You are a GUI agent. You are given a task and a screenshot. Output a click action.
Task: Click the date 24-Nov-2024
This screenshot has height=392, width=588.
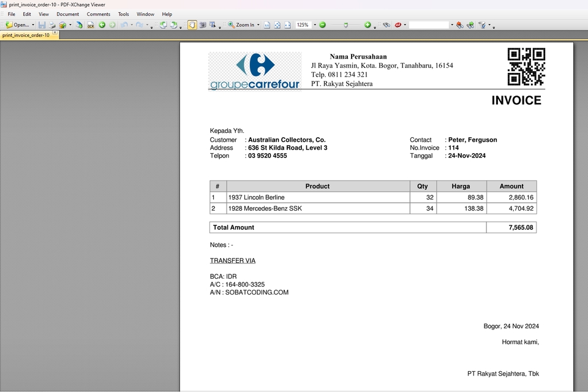[x=467, y=156]
